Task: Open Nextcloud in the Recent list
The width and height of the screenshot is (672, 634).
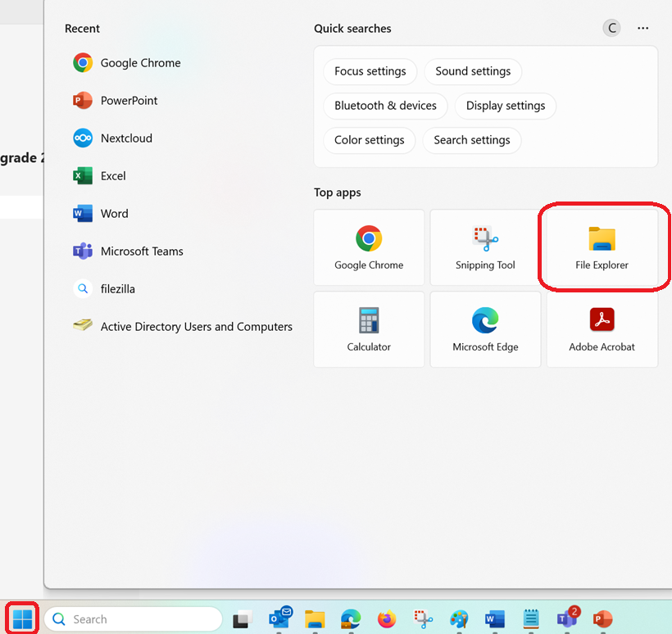Action: point(113,138)
